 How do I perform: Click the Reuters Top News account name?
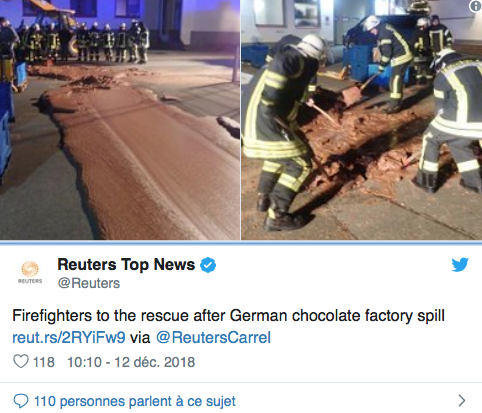coord(126,265)
